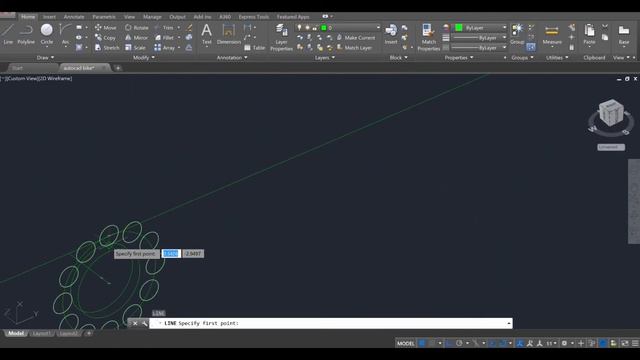
Task: Add a new drawing tab
Action: point(118,68)
